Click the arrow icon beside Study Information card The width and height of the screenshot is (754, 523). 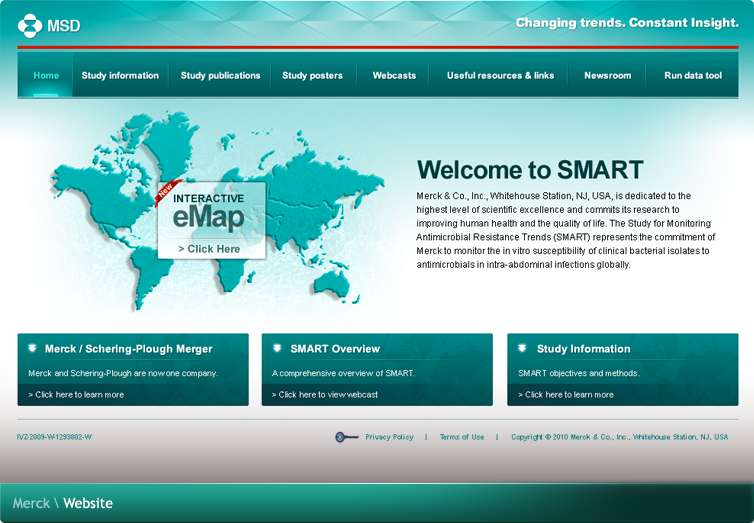[522, 348]
